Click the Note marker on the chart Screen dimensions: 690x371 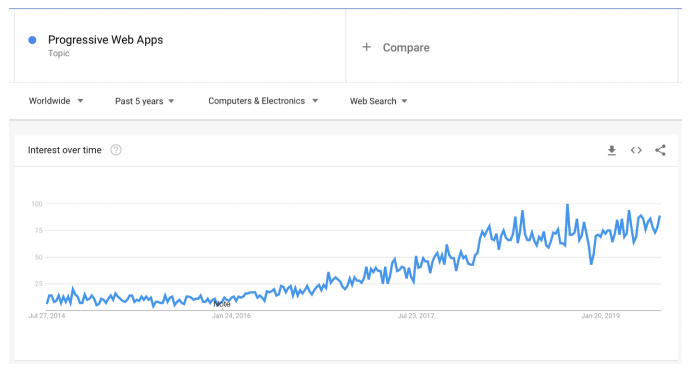pos(222,304)
